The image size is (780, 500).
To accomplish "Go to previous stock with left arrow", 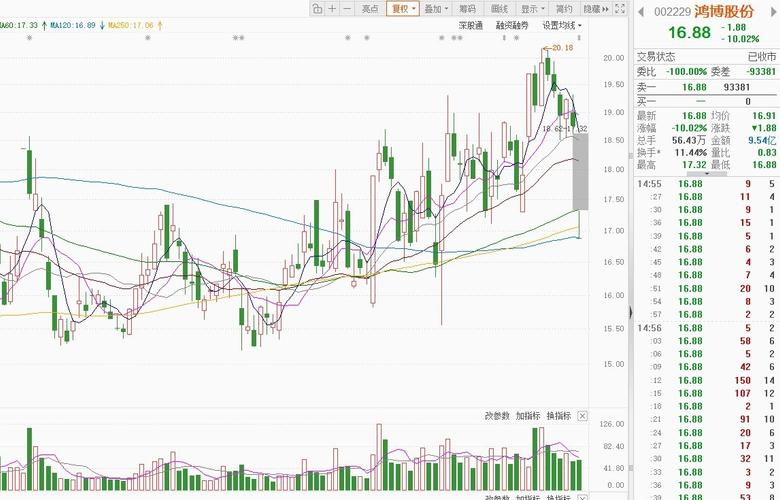I will click(641, 11).
